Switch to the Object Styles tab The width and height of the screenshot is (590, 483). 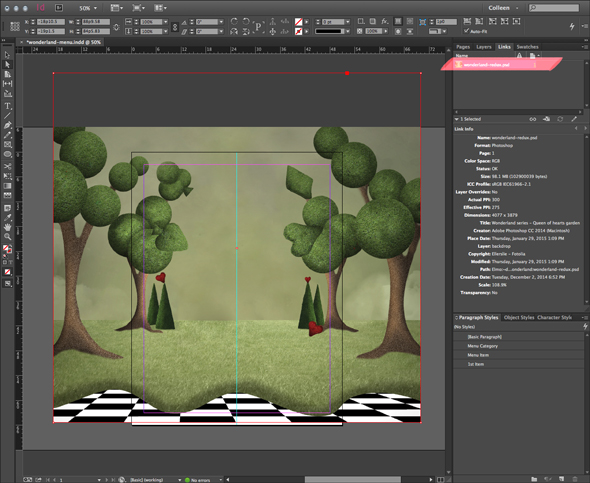click(x=519, y=317)
